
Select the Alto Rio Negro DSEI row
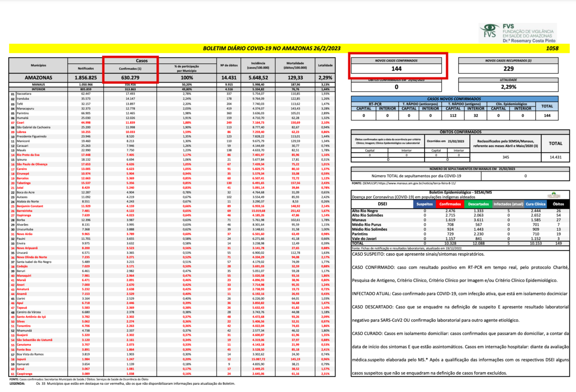(x=365, y=211)
